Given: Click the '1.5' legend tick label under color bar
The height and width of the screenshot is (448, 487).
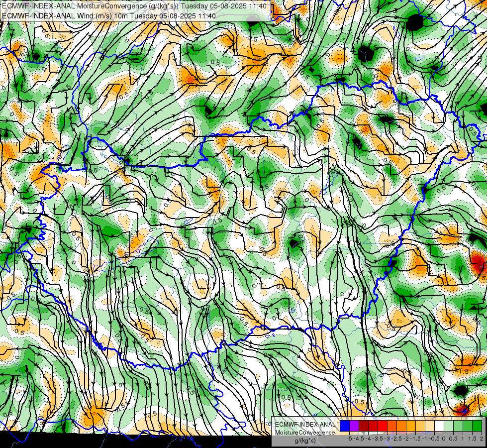Looking at the screenshot, I should [x=472, y=439].
